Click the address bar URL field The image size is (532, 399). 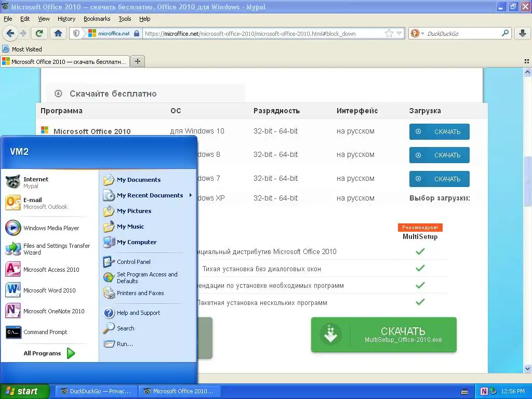click(x=263, y=33)
